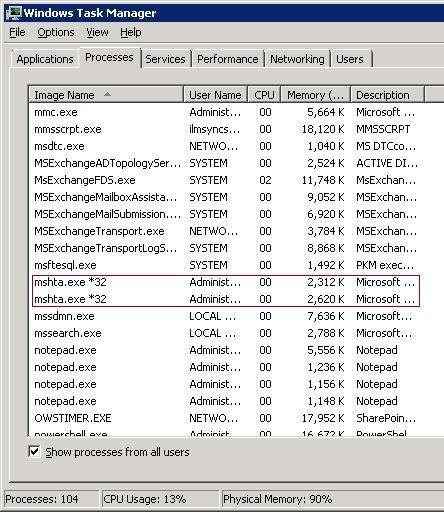
Task: Click Physical Memory: 90% status entry
Action: [x=278, y=499]
